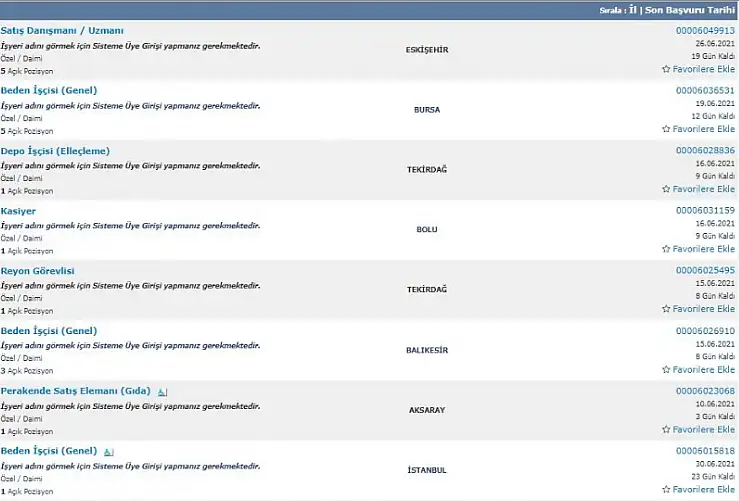The image size is (739, 501).
Task: Click the favorite star for Reyon Görevlisi job
Action: pos(666,309)
